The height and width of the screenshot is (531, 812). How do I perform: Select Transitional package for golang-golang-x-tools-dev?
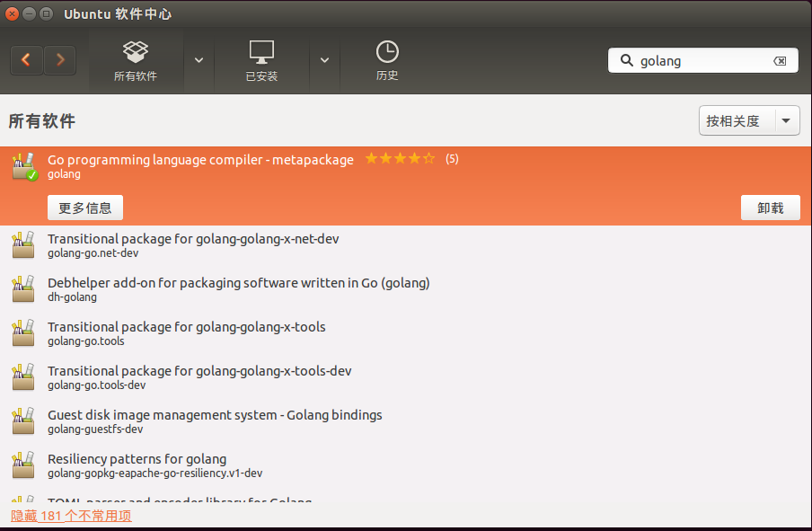(406, 377)
